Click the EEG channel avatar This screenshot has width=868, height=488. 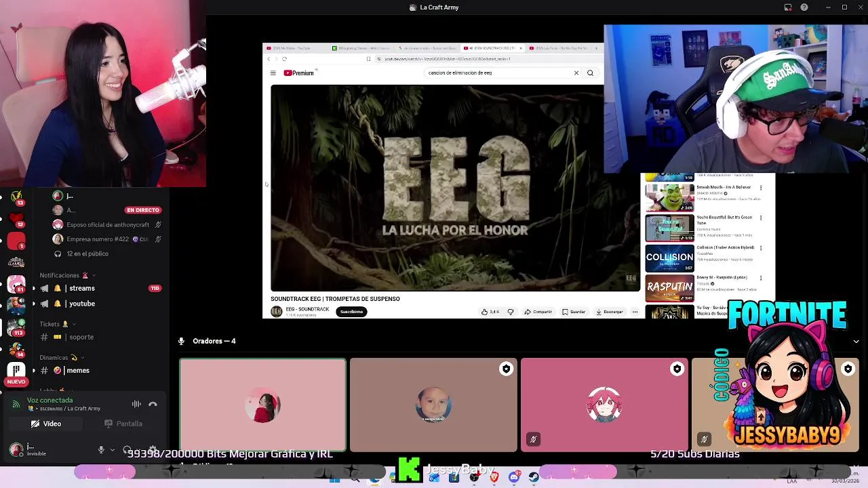276,312
